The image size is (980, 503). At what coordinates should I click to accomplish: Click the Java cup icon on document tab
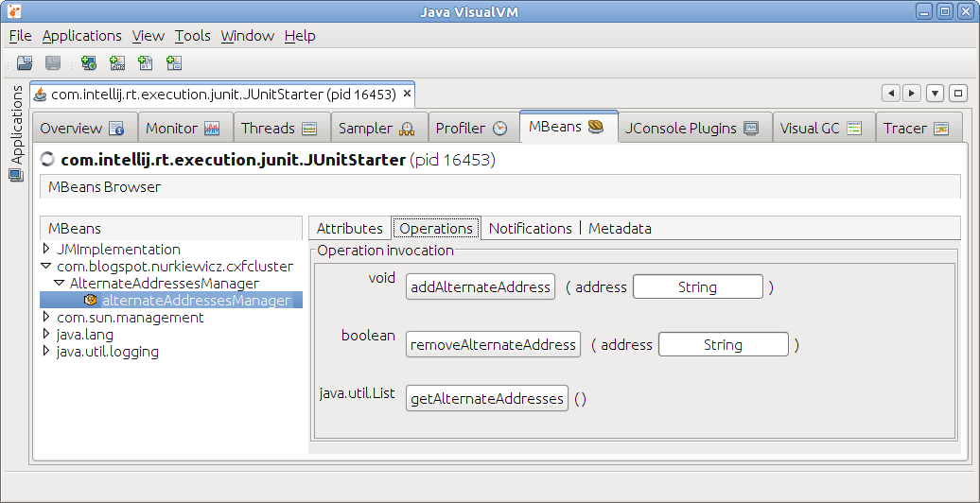(41, 95)
